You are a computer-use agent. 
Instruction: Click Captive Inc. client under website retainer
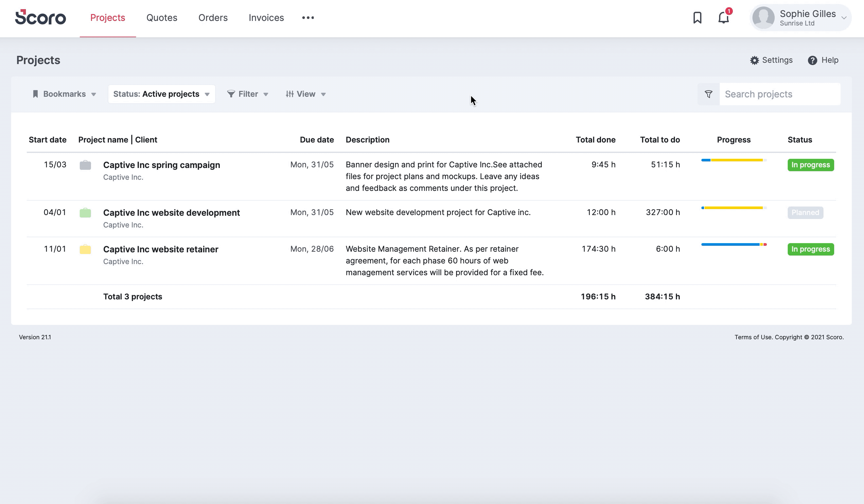pos(123,262)
